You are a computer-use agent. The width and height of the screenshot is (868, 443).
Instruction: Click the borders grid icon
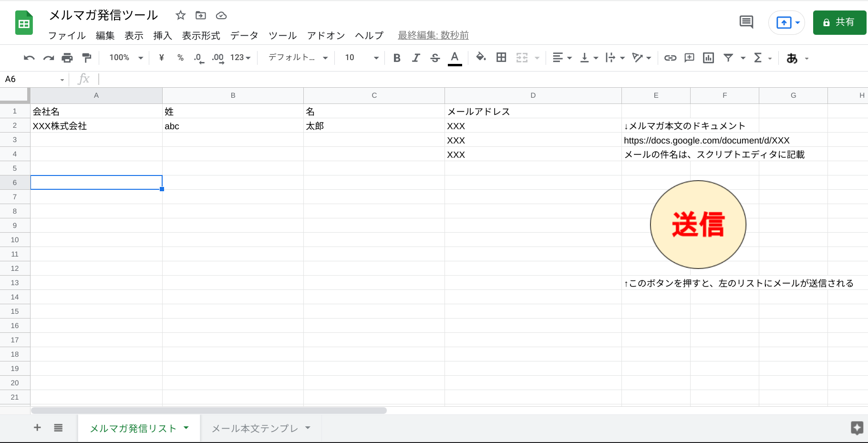[501, 58]
